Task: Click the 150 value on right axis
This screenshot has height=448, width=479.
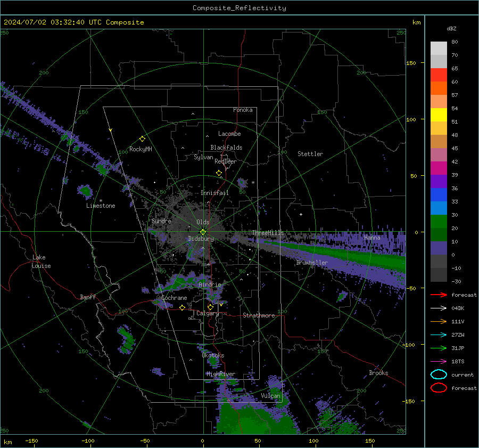Action: point(411,63)
